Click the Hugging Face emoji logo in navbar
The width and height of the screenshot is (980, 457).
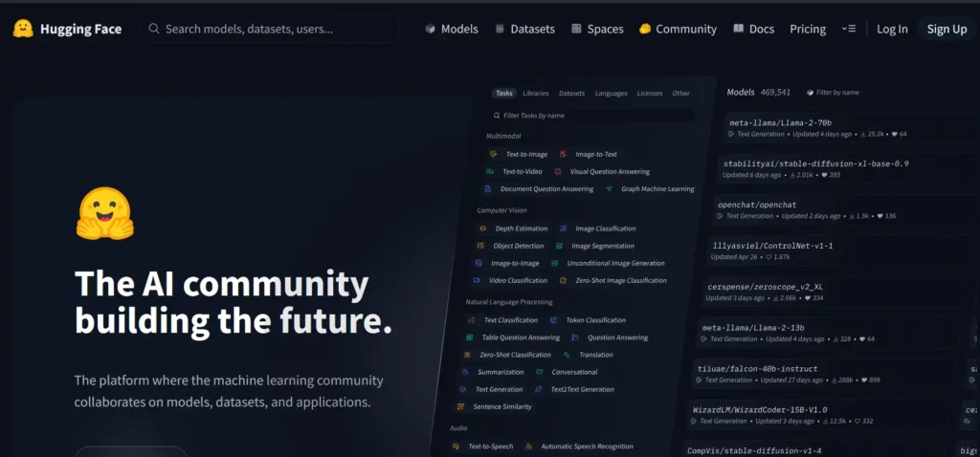tap(23, 29)
